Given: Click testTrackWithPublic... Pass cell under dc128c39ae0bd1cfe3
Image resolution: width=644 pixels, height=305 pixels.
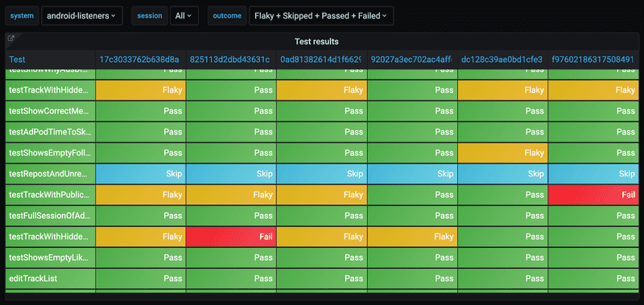Looking at the screenshot, I should pos(502,195).
